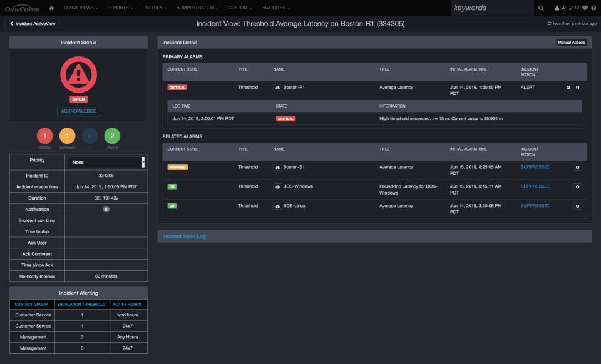The width and height of the screenshot is (601, 364).
Task: Click the WARNING badge in Boston-S1 row
Action: point(177,167)
